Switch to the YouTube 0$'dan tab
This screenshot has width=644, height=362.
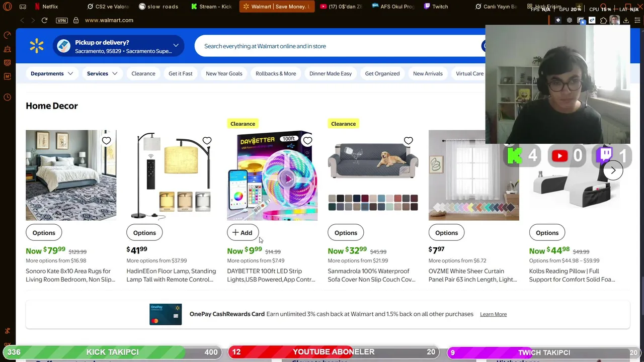341,7
